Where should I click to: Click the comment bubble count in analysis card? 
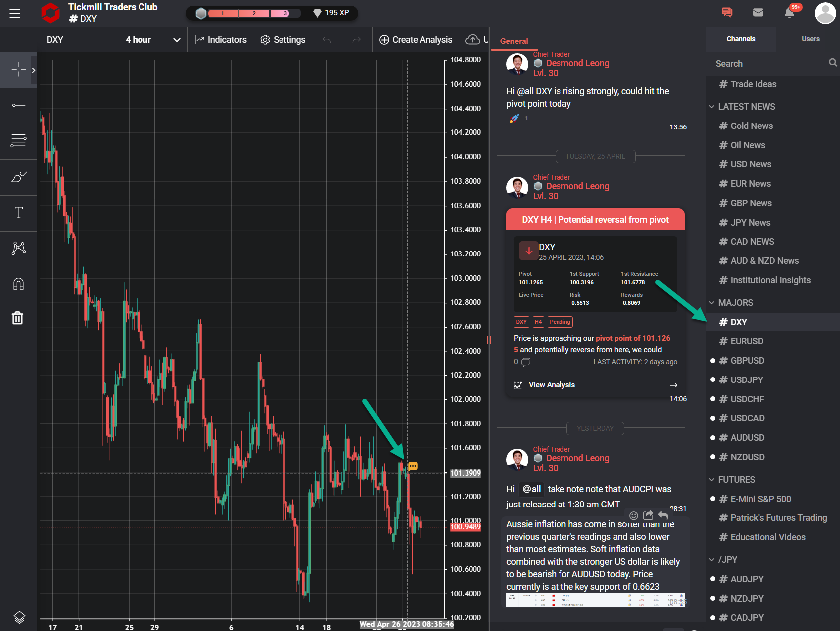click(526, 362)
